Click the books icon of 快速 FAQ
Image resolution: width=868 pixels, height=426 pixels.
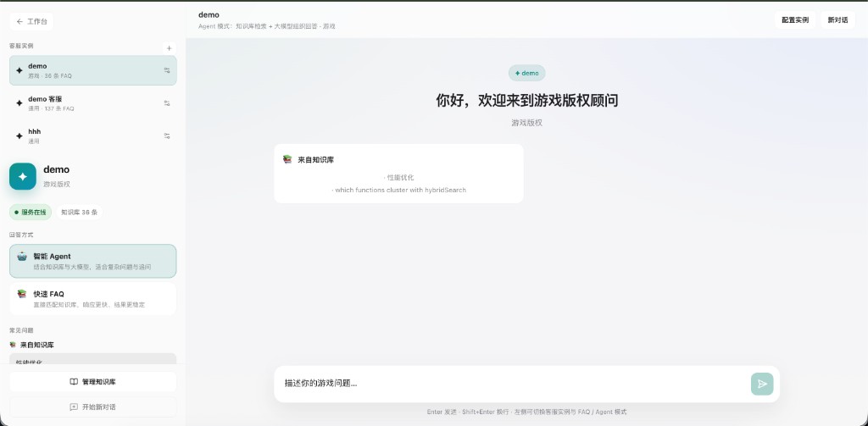coord(22,294)
